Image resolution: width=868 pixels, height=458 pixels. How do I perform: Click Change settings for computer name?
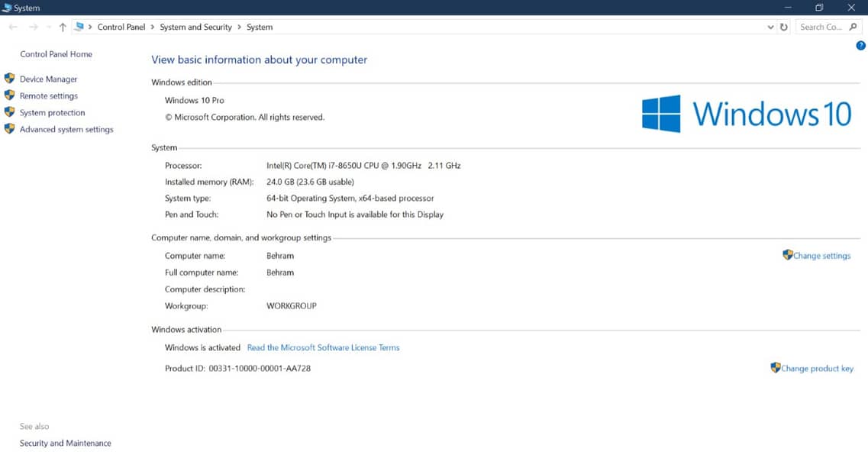(821, 256)
